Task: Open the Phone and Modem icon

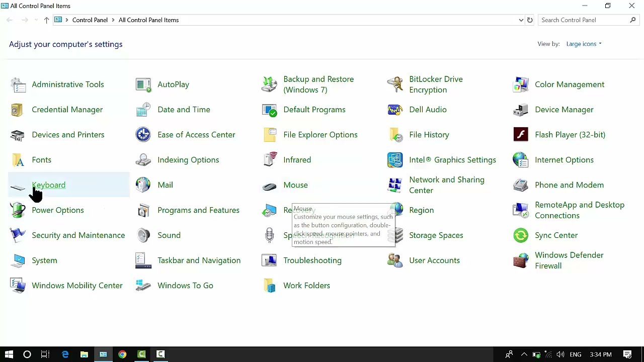Action: 521,185
